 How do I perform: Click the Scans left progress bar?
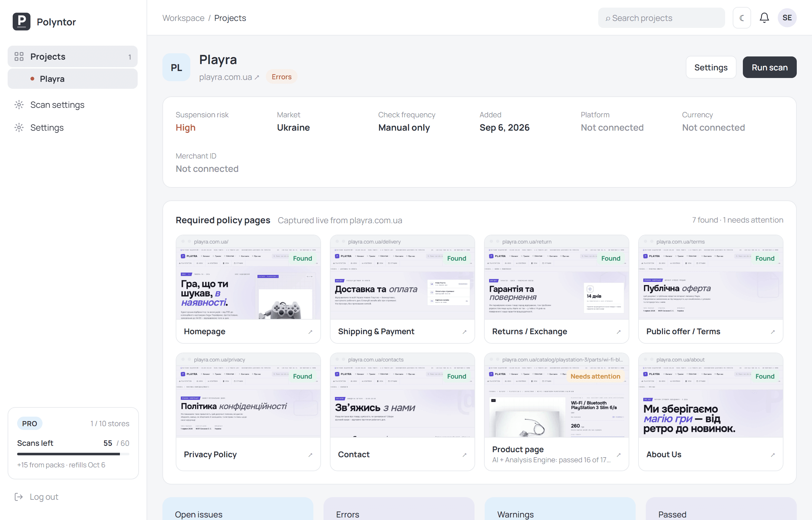pos(73,454)
